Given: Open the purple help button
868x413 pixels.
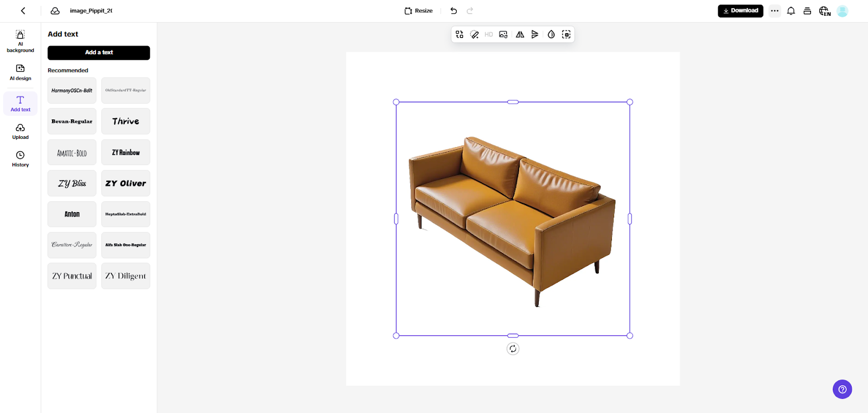Looking at the screenshot, I should click(x=843, y=389).
